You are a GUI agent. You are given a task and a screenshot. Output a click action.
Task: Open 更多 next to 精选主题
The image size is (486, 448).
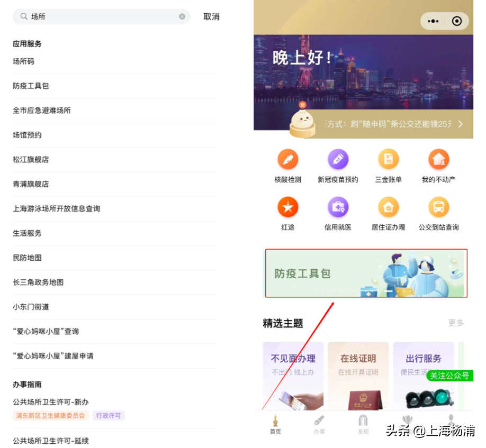click(x=455, y=322)
